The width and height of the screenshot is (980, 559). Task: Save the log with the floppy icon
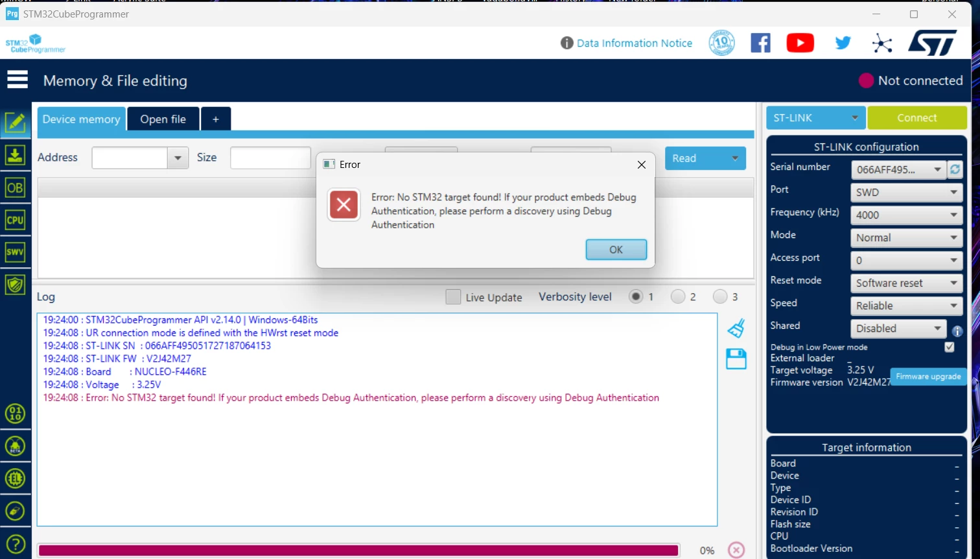[x=736, y=359]
